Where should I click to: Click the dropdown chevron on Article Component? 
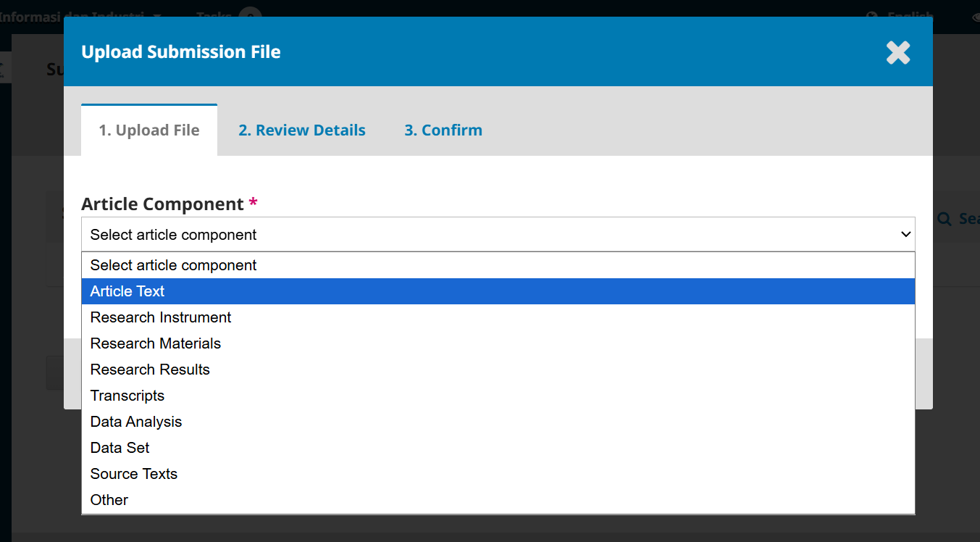[905, 234]
